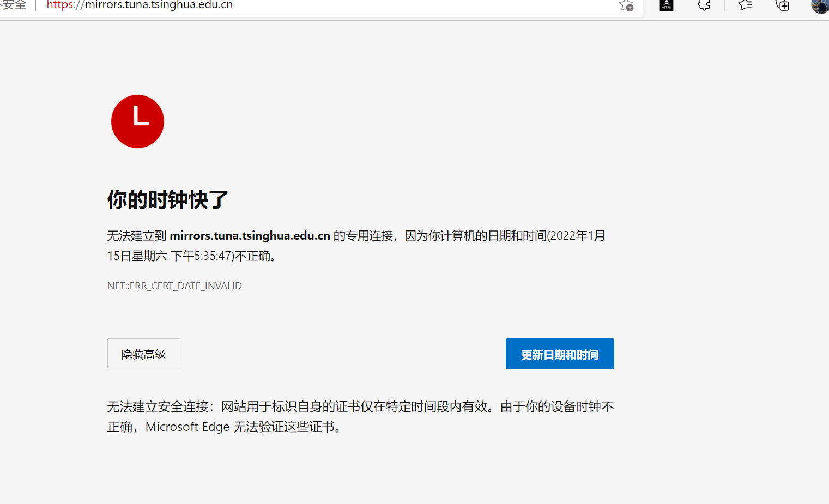Add this page to favorites star icon
Screen dimensions: 829x504
pyautogui.click(x=626, y=5)
